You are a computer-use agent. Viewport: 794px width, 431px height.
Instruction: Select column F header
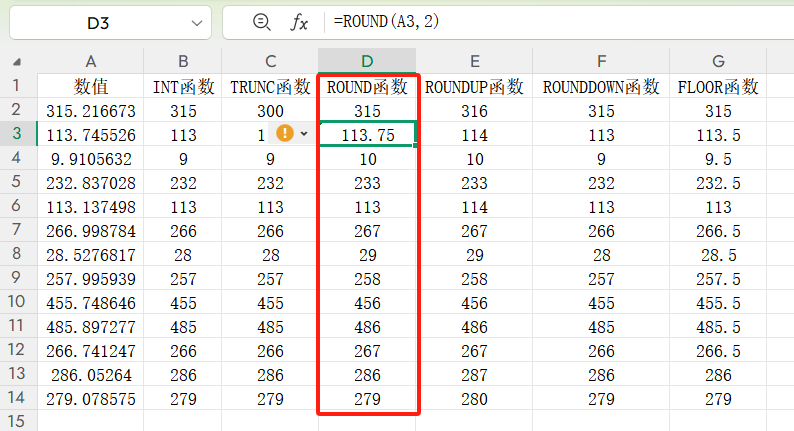tap(601, 61)
